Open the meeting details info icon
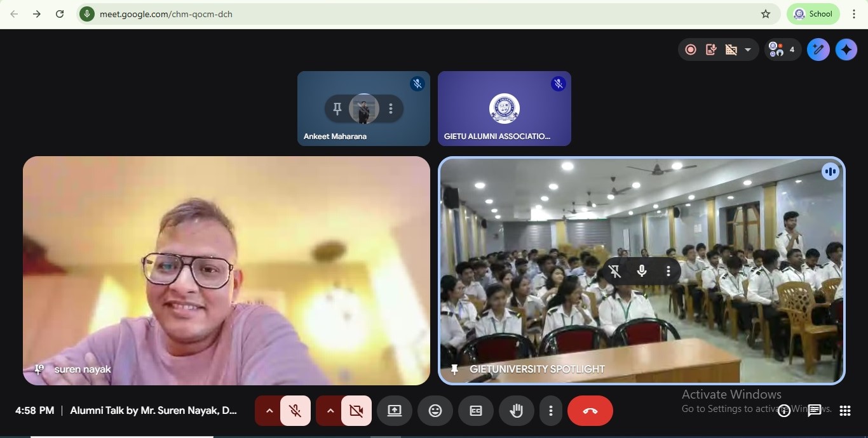Viewport: 868px width, 438px height. coord(785,411)
